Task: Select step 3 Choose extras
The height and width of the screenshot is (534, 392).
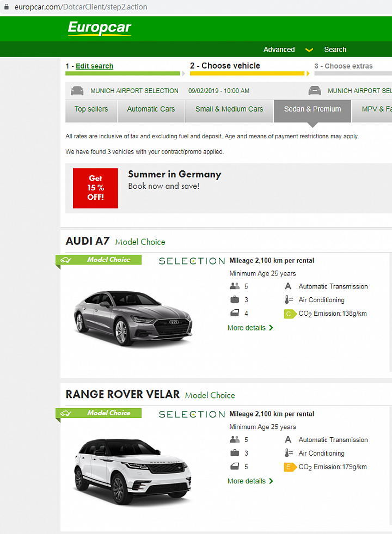Action: tap(344, 66)
